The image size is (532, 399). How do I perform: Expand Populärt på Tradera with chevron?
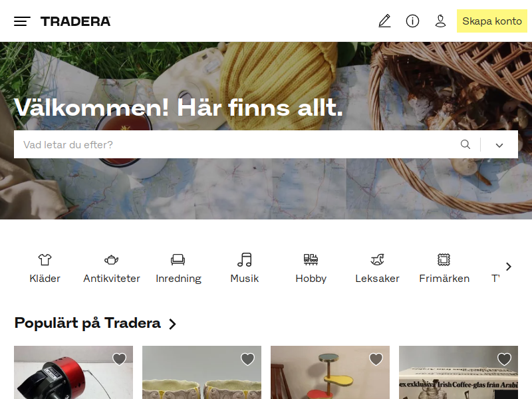173,324
